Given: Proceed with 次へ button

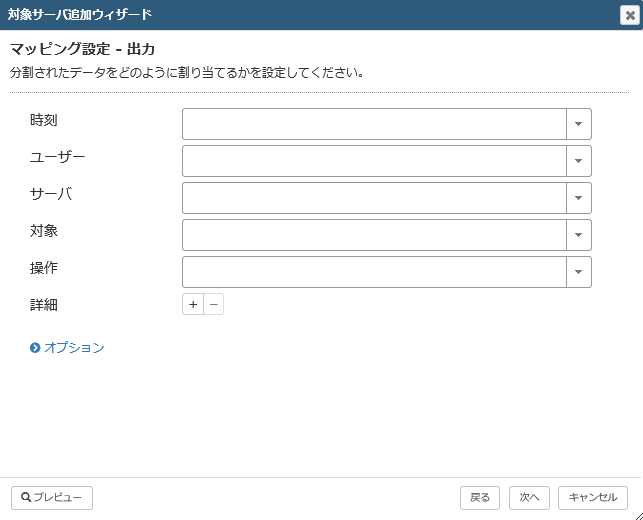Looking at the screenshot, I should (x=529, y=498).
